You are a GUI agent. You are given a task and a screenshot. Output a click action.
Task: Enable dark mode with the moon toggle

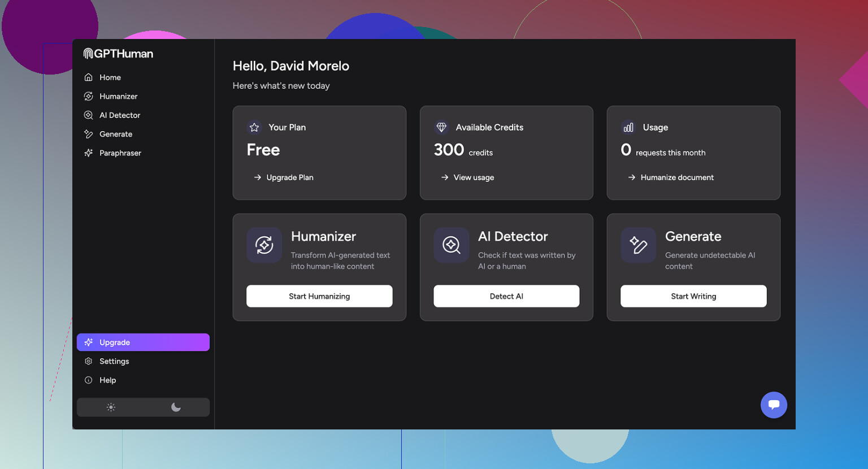(176, 407)
